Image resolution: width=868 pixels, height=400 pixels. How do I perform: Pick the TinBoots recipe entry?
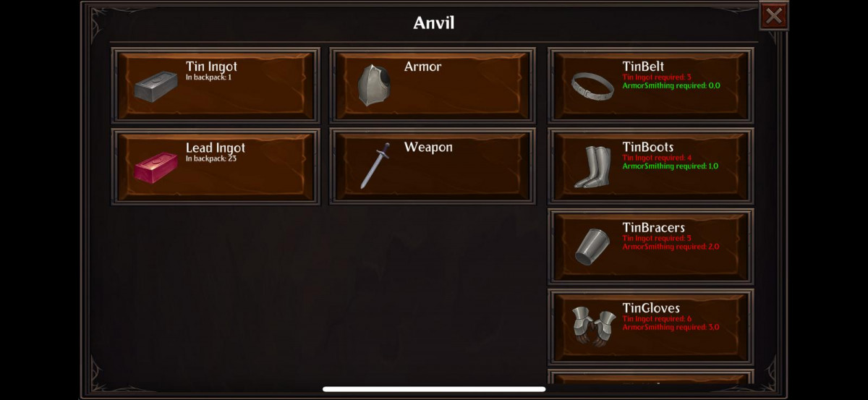(x=651, y=166)
